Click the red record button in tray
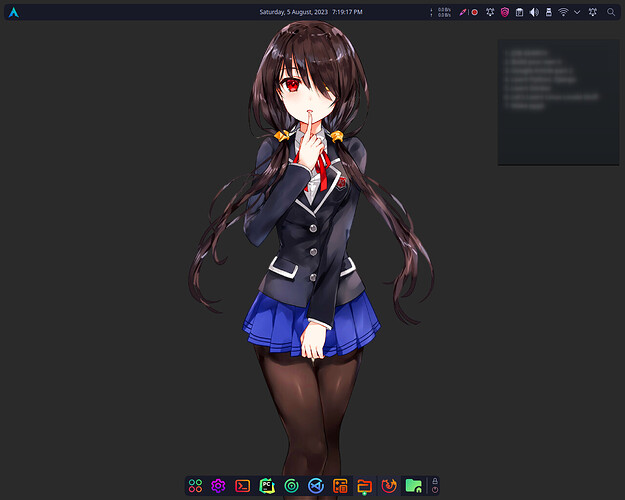Screen dimensions: 625x500 tap(475, 12)
